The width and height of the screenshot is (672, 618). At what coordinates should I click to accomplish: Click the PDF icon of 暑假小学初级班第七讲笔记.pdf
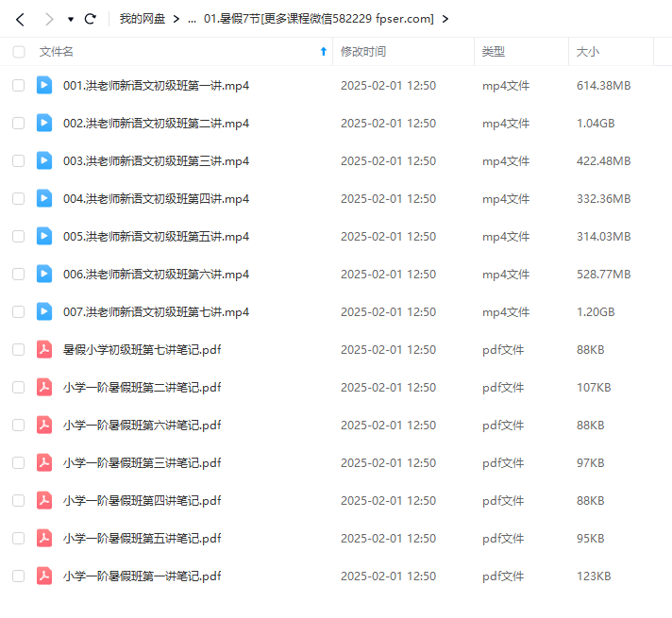click(x=44, y=349)
